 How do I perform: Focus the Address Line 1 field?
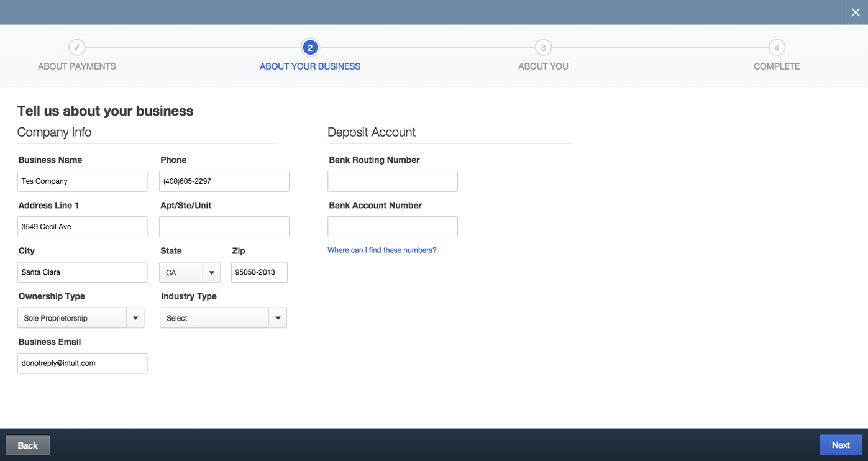pos(82,227)
